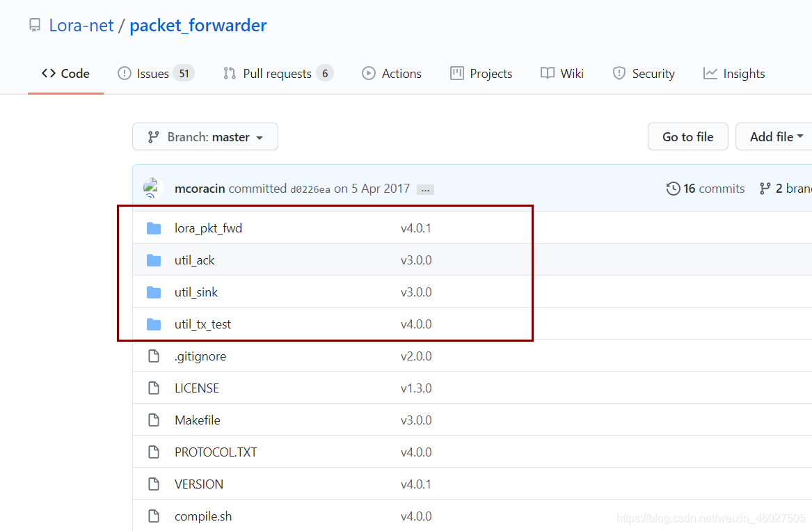This screenshot has height=531, width=812.
Task: Open v4.0.1 commit message for VERSION
Action: (x=416, y=484)
